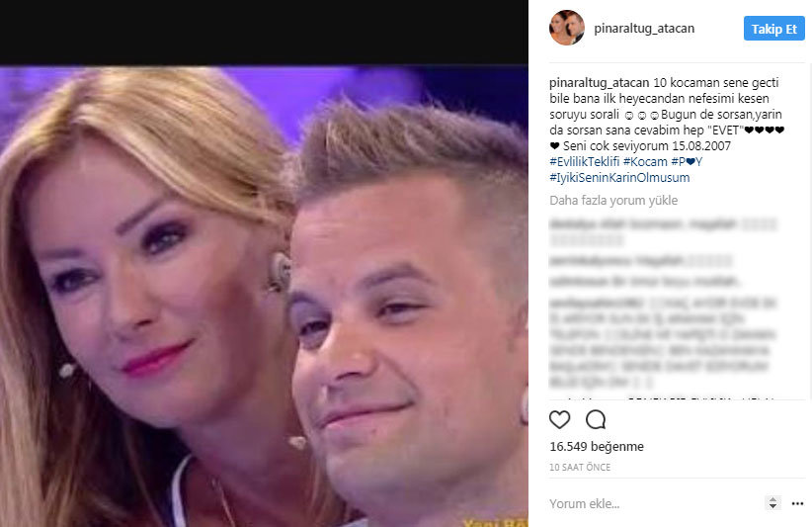Open comments with the speech bubble icon
The image size is (812, 527).
click(596, 419)
